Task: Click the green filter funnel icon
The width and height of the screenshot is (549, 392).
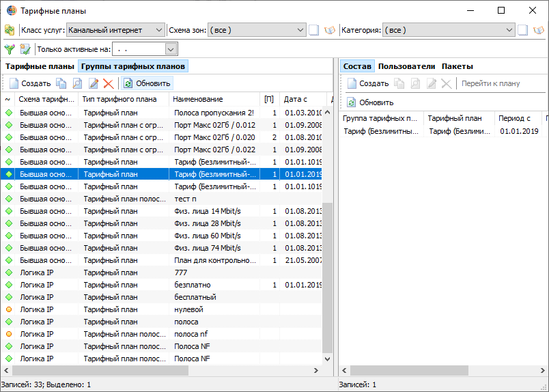Action: coord(10,49)
